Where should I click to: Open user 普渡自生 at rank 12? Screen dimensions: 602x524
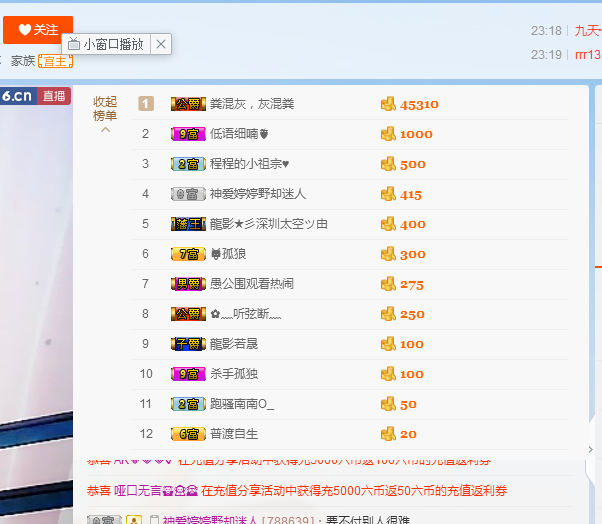coord(234,434)
